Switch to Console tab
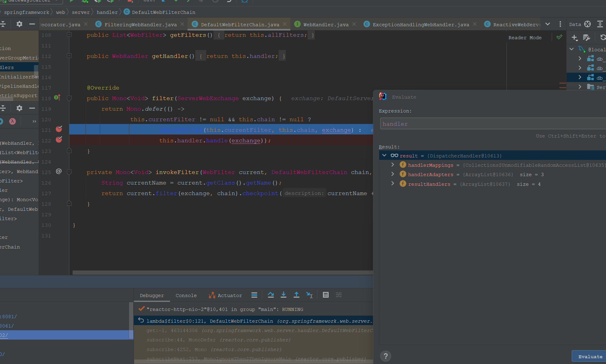Viewport: 606px width, 364px height. pos(186,296)
